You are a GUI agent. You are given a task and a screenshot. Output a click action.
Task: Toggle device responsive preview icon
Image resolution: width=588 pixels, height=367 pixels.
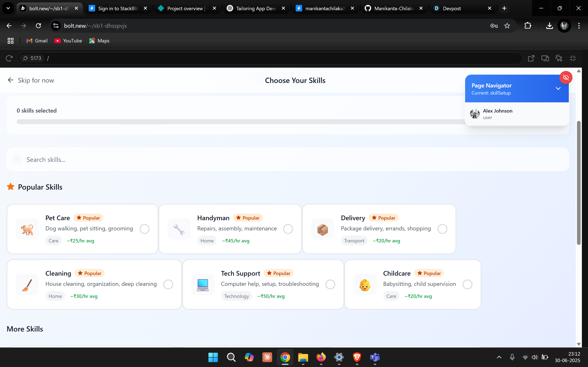[x=545, y=58]
